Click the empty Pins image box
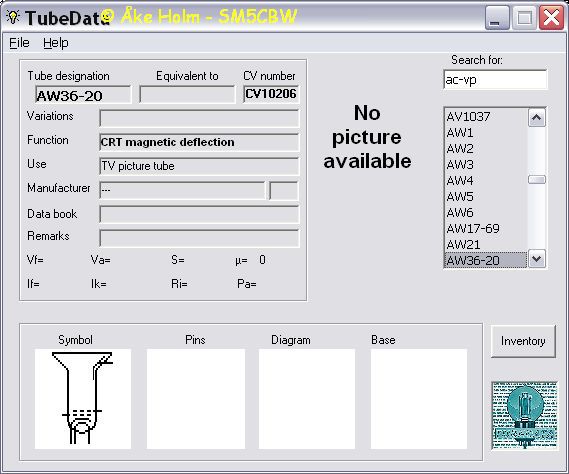 click(x=196, y=399)
